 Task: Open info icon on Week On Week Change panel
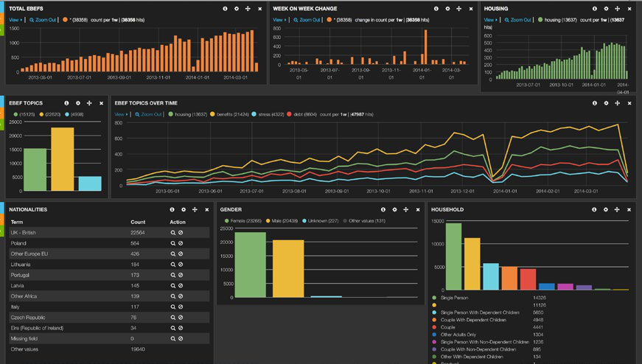[436, 9]
